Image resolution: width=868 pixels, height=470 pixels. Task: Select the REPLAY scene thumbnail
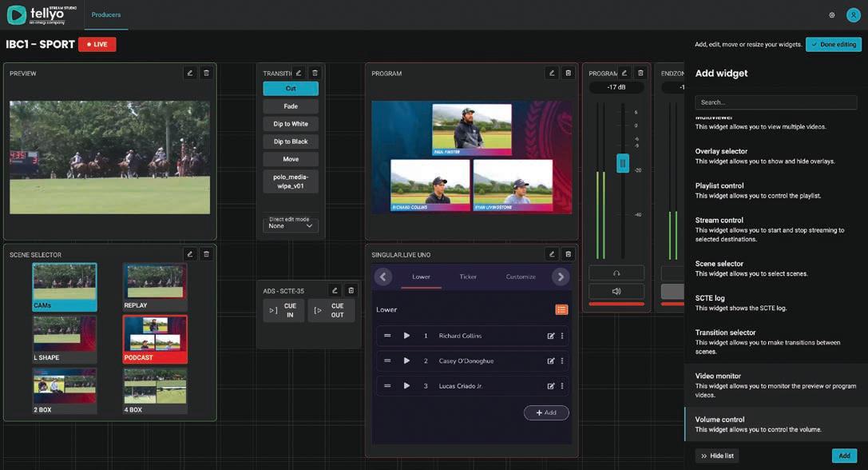155,287
